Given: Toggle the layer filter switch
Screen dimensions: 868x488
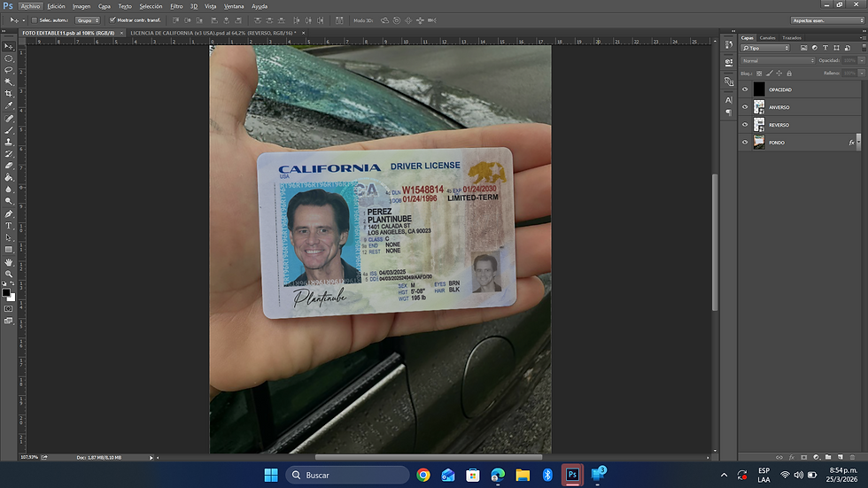Looking at the screenshot, I should point(864,48).
